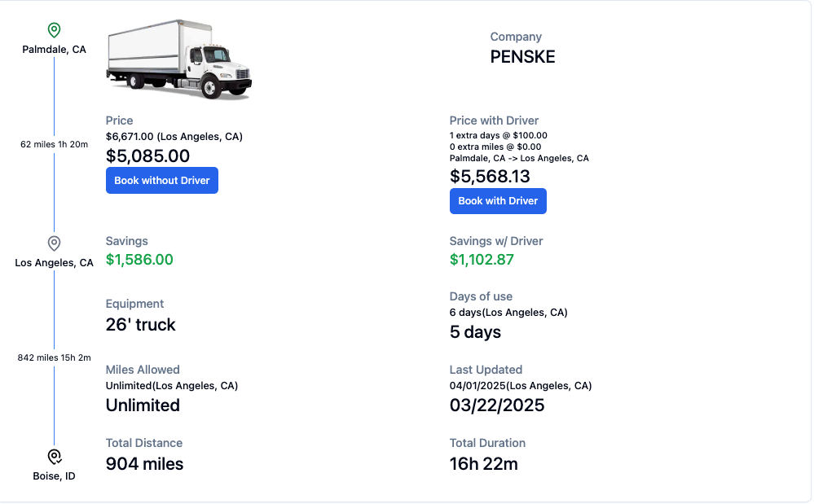Click the 26' truck equipment text
The image size is (814, 504).
[141, 325]
